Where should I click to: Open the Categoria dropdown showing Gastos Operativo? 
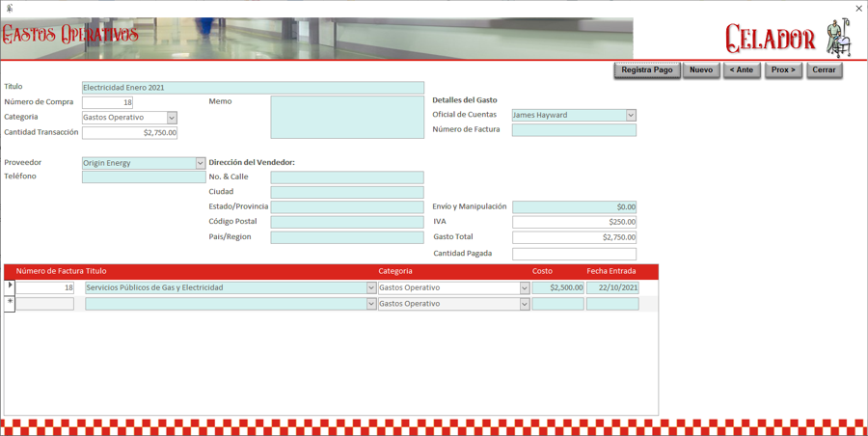(172, 118)
